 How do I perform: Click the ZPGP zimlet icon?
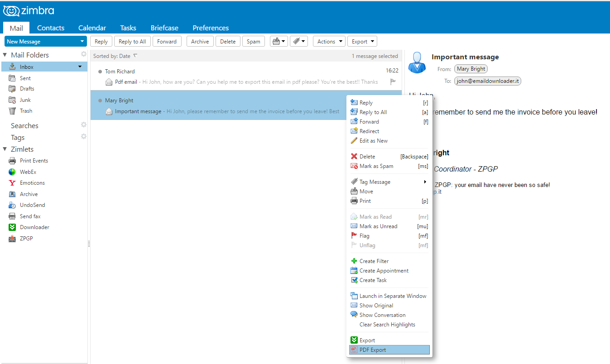(12, 239)
